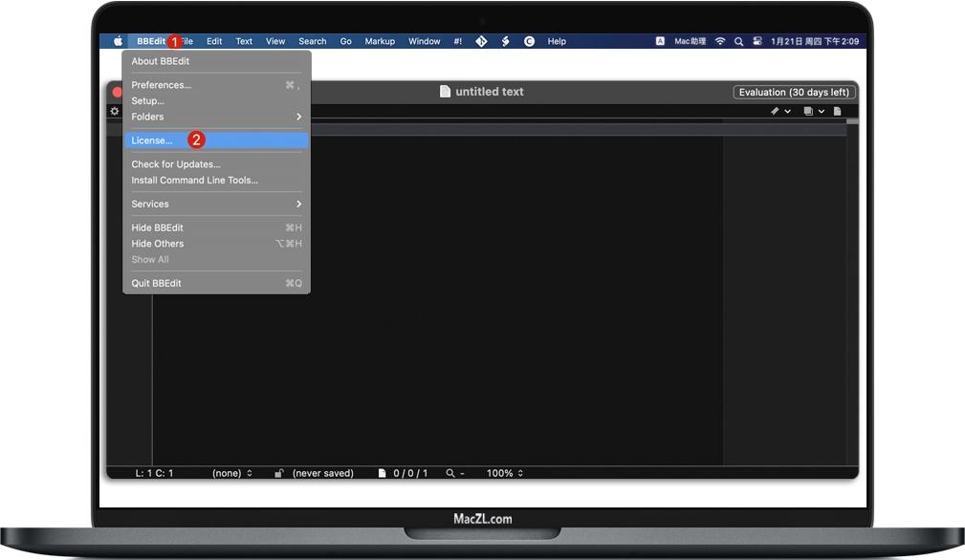
Task: Open the #! scripts menu bar icon
Action: [457, 41]
